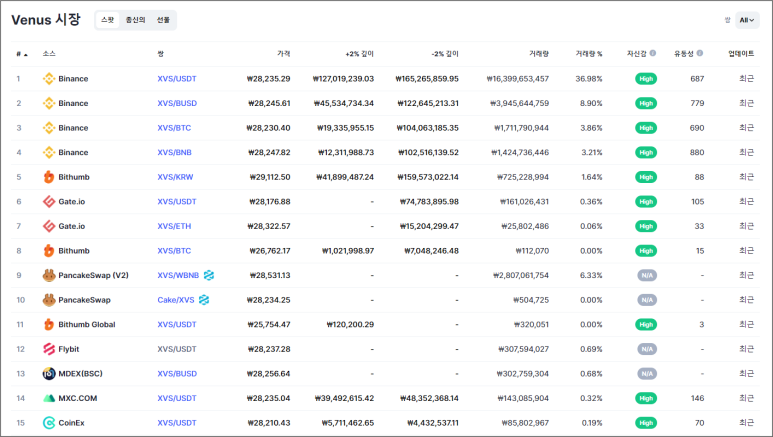Image resolution: width=773 pixels, height=437 pixels.
Task: Click the volume ₩2,807,061,754
Action: point(521,275)
